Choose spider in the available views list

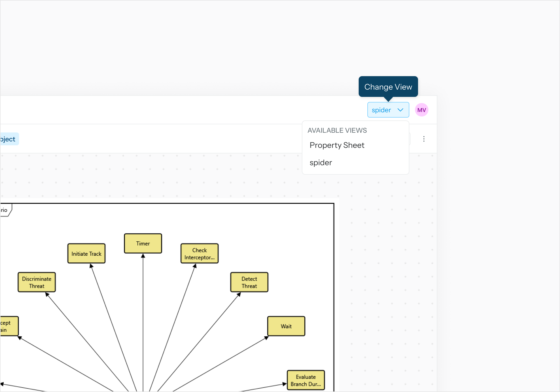(321, 163)
